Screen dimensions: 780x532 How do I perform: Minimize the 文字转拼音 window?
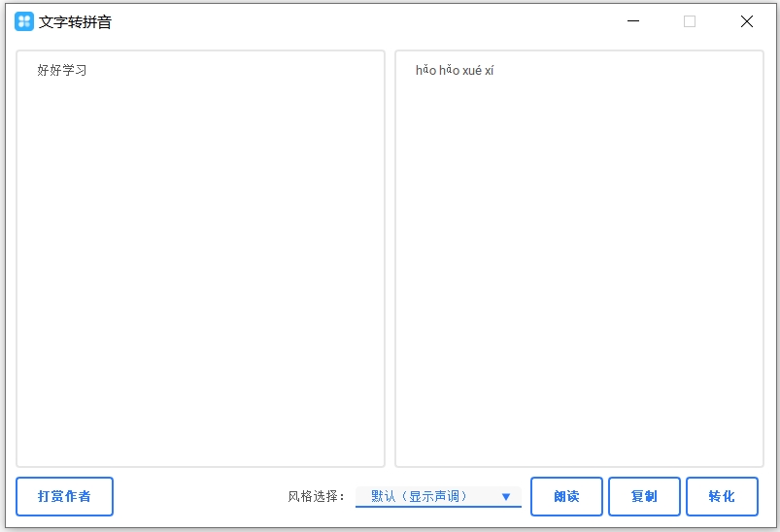[x=633, y=21]
